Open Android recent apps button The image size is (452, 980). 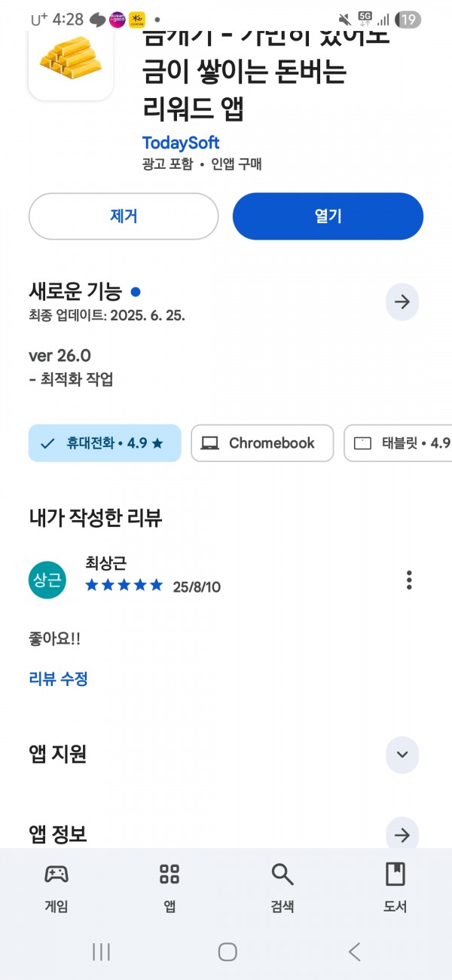point(101,952)
